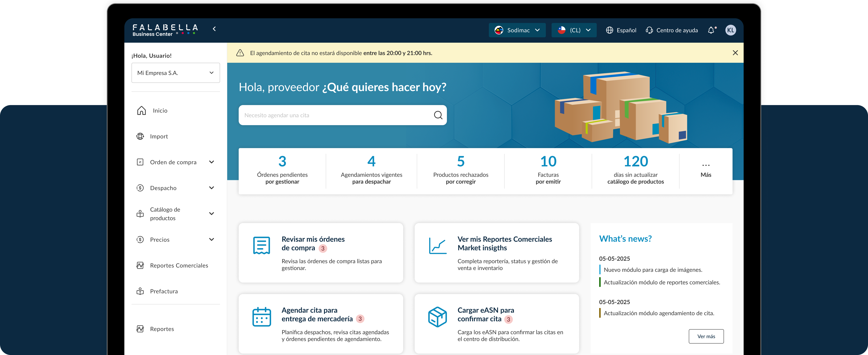The image size is (868, 355).
Task: Open Prefactura via its package icon
Action: [140, 291]
